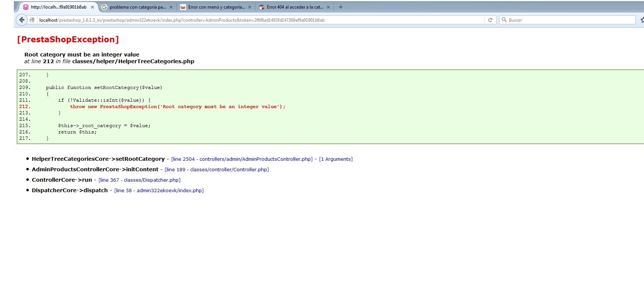Click 'Root category must be an integer value' message
Screen dimensions: 644x298
pos(82,55)
